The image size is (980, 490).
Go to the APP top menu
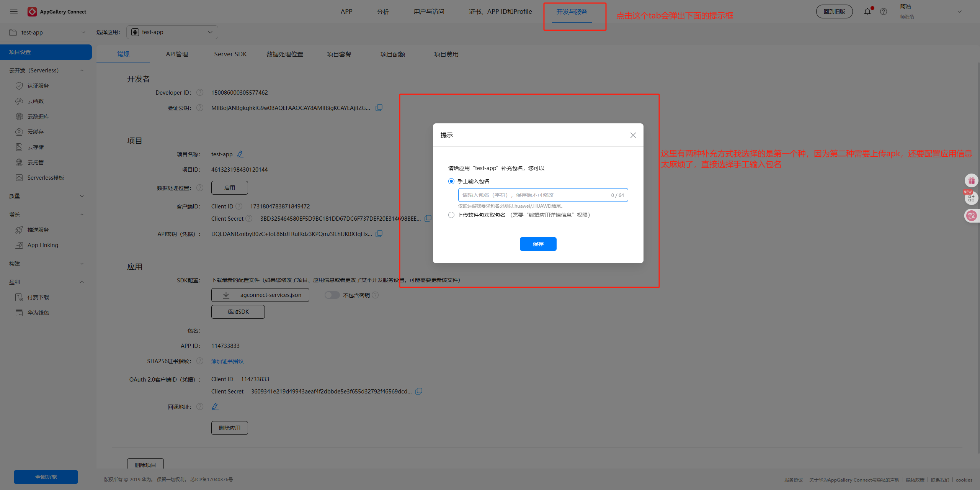[346, 11]
